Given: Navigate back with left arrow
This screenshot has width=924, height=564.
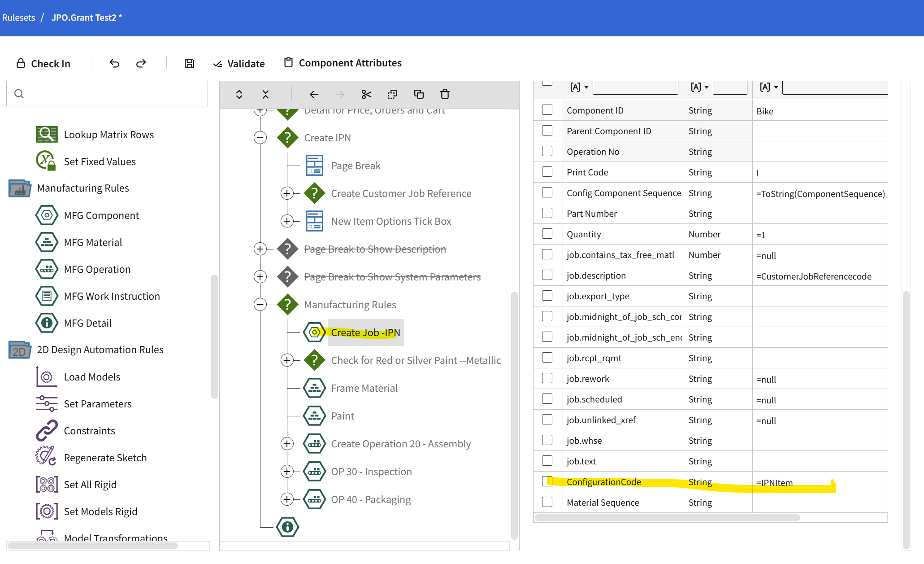Looking at the screenshot, I should 314,94.
